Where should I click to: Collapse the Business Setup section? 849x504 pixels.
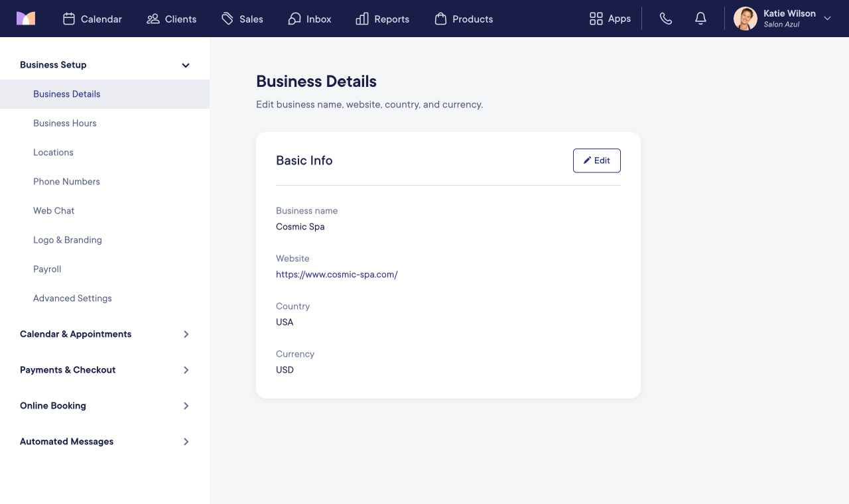coord(186,65)
